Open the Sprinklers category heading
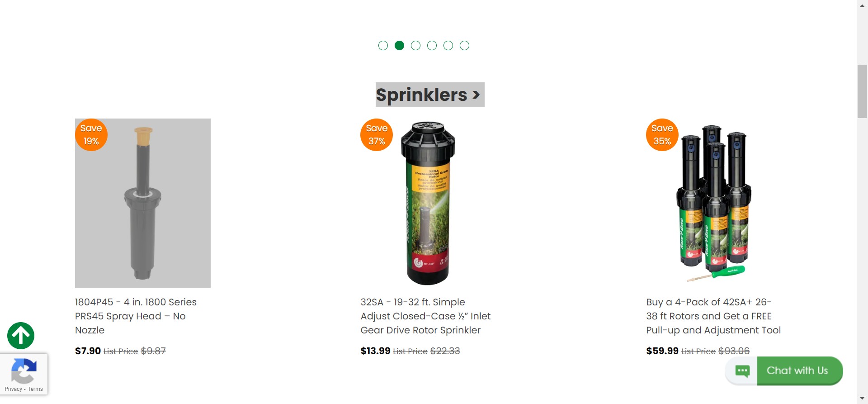This screenshot has width=868, height=404. pos(430,95)
